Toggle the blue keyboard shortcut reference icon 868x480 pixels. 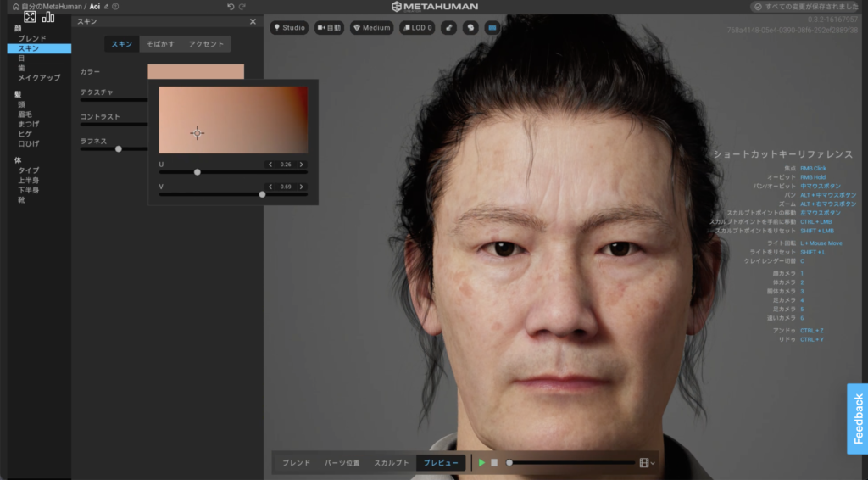pos(492,28)
